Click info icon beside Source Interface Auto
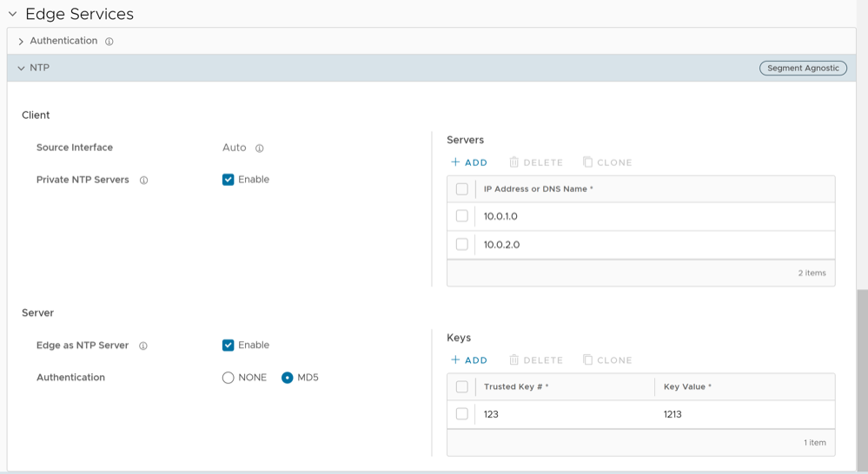The image size is (868, 474). [x=259, y=148]
